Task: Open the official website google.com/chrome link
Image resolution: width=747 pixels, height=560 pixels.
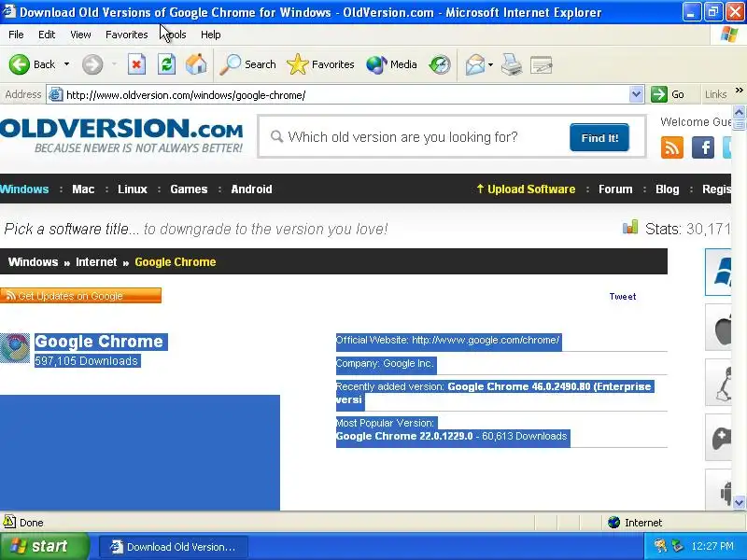Action: pyautogui.click(x=486, y=340)
